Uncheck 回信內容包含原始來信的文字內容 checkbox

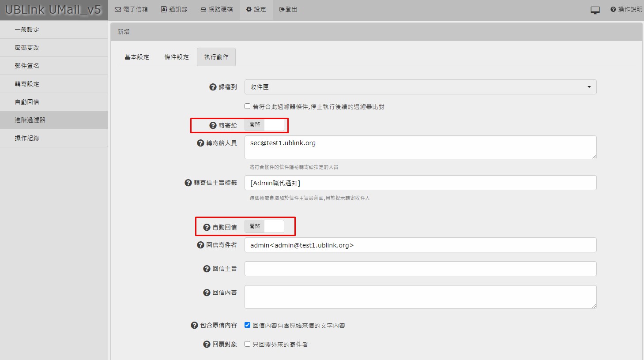click(x=248, y=325)
